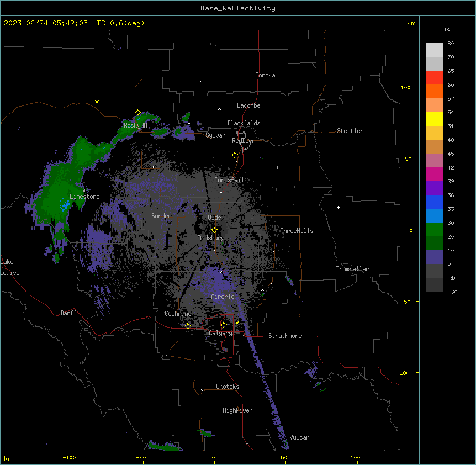Click the Airdrie city label
Image resolution: width=476 pixels, height=465 pixels.
223,297
